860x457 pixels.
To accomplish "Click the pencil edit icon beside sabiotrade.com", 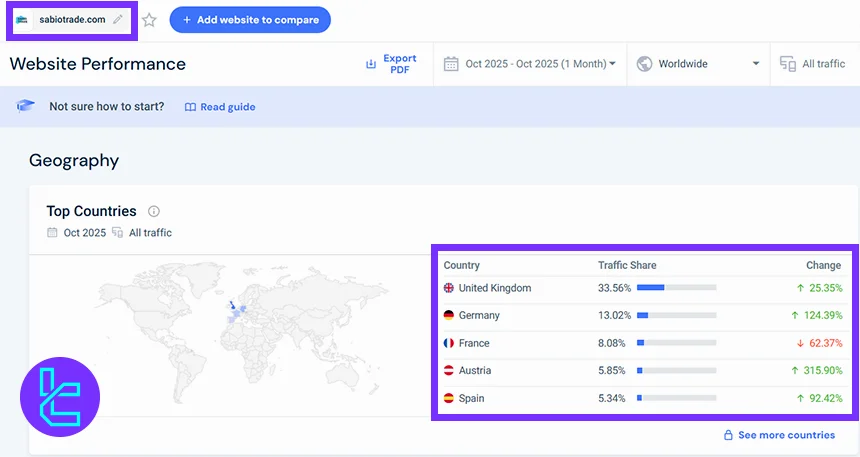I will (x=118, y=19).
